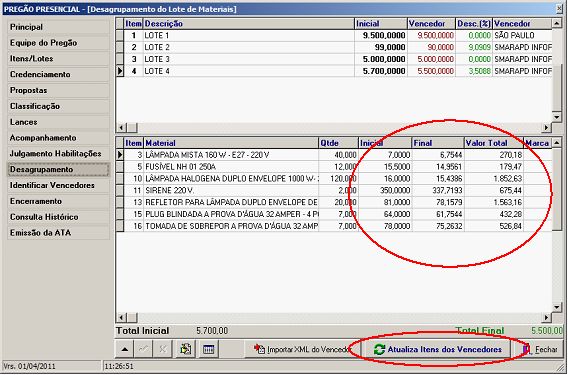This screenshot has width=568, height=375.
Task: Open Identificar Vencedores
Action: 58,186
